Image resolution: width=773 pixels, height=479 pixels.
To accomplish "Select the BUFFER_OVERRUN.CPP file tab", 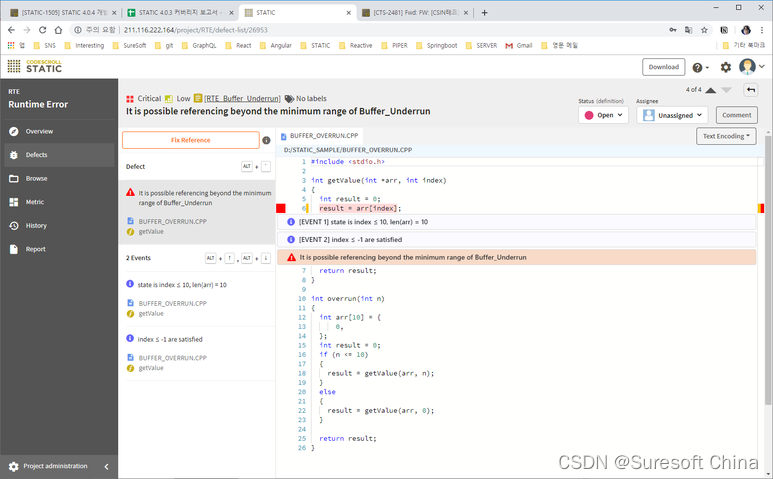I will coord(319,136).
